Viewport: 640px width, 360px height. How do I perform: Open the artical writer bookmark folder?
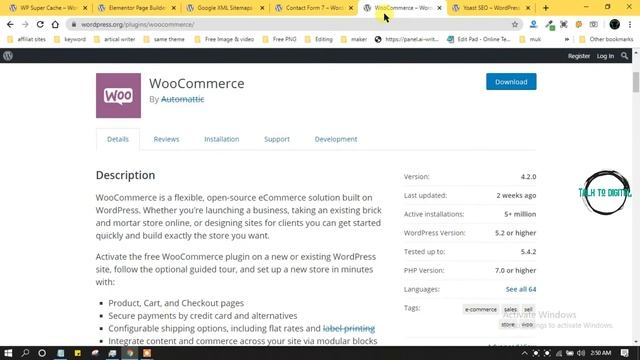tap(114, 39)
